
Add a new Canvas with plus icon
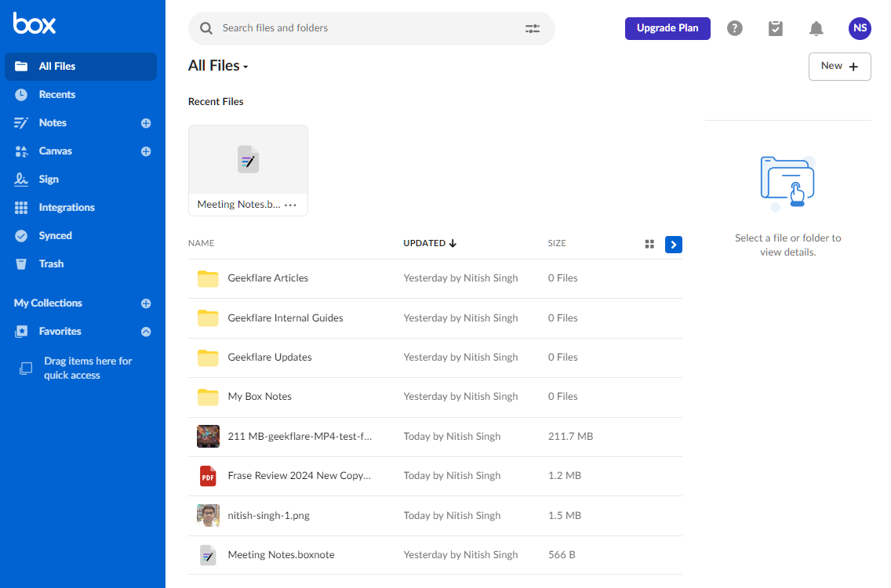point(146,151)
